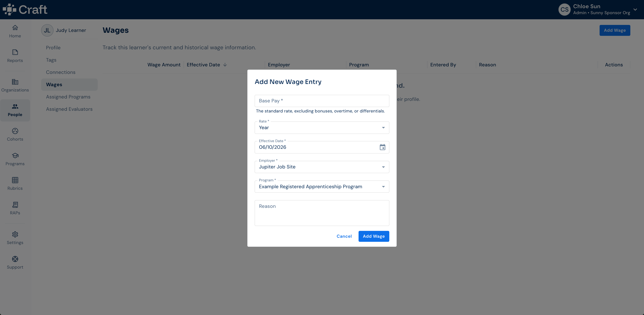
Task: Click the Actions column header
Action: pyautogui.click(x=614, y=65)
